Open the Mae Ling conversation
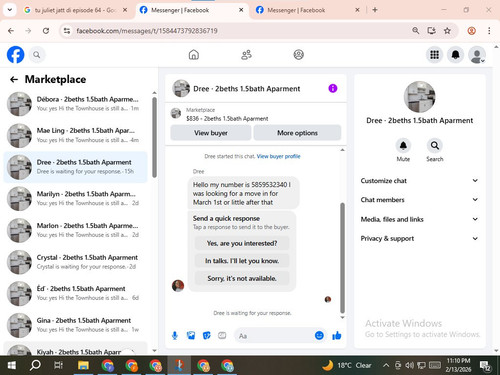500x375 pixels. point(75,135)
